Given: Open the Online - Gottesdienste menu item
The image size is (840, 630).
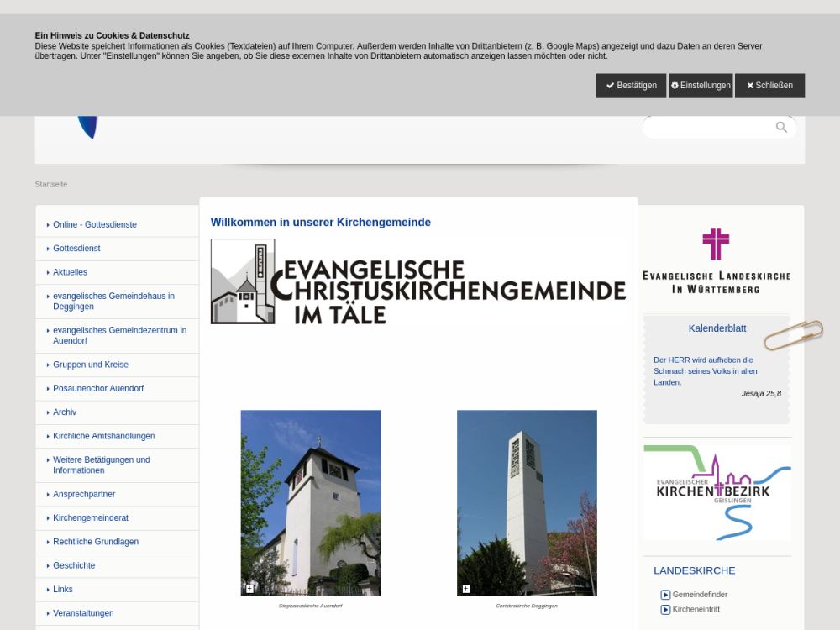Looking at the screenshot, I should (x=95, y=224).
